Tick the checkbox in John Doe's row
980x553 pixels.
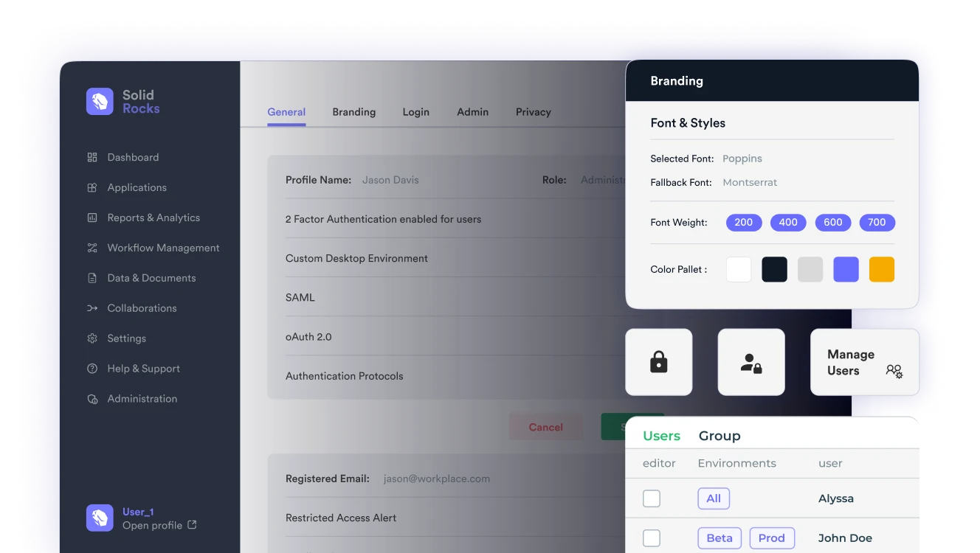[652, 538]
